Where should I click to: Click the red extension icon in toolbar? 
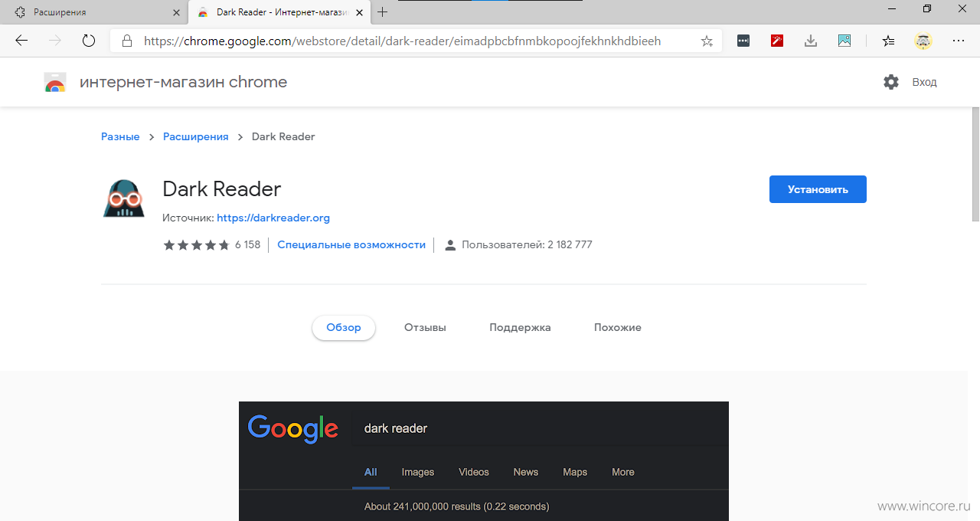coord(777,41)
